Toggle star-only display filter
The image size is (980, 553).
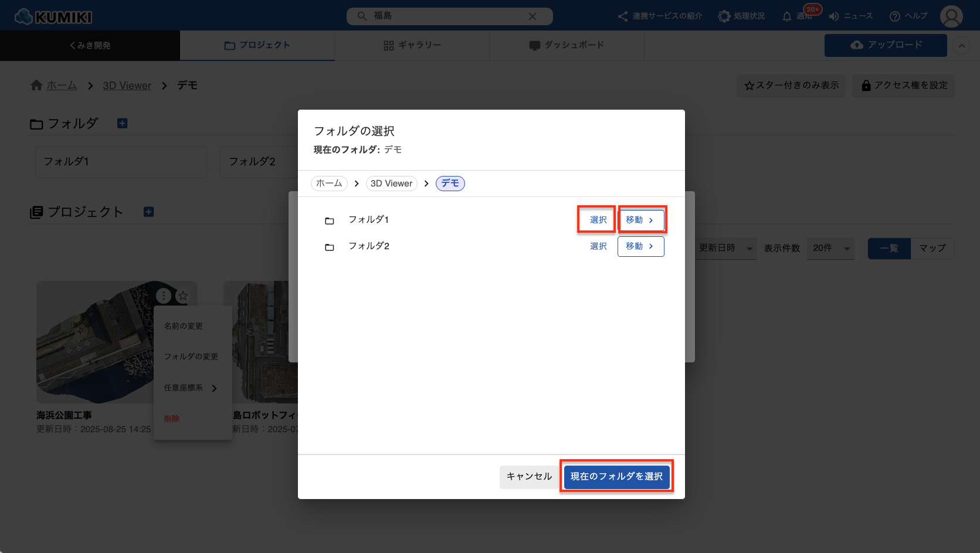point(791,86)
